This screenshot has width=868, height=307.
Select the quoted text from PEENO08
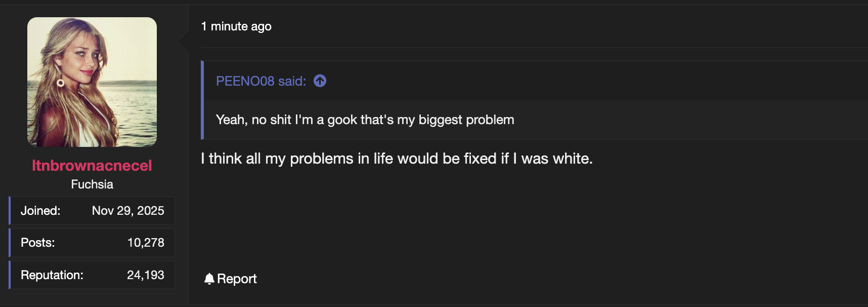click(365, 120)
